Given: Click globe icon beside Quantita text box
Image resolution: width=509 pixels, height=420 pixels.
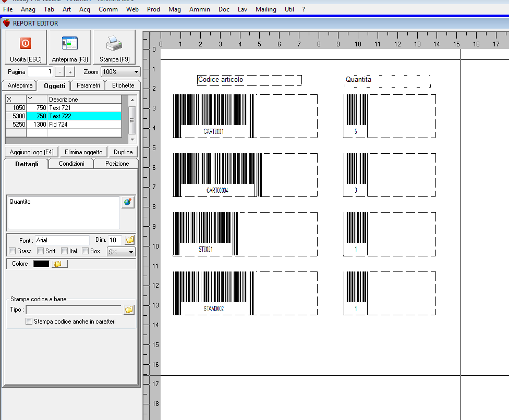Looking at the screenshot, I should [x=128, y=203].
